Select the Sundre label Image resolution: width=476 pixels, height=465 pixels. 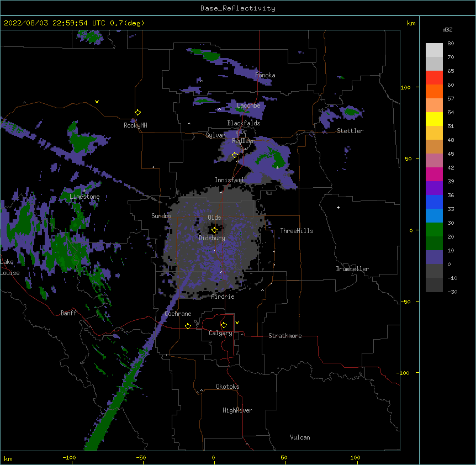click(x=161, y=216)
